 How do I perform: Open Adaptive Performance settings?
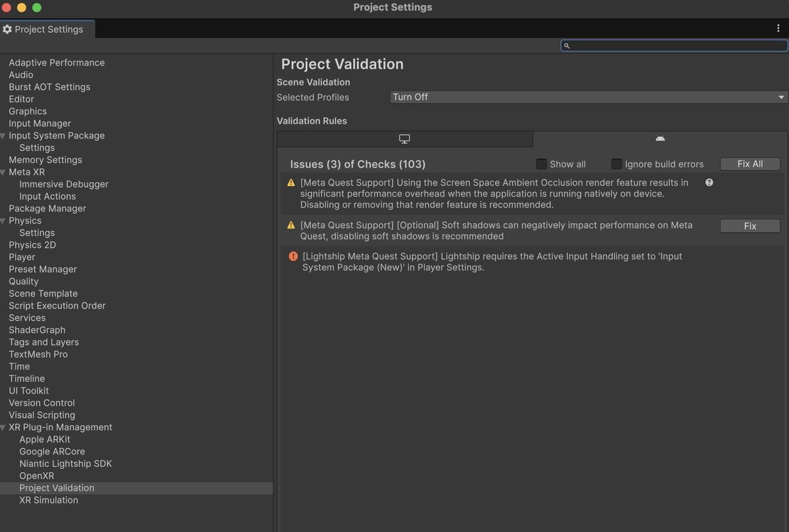pos(57,62)
